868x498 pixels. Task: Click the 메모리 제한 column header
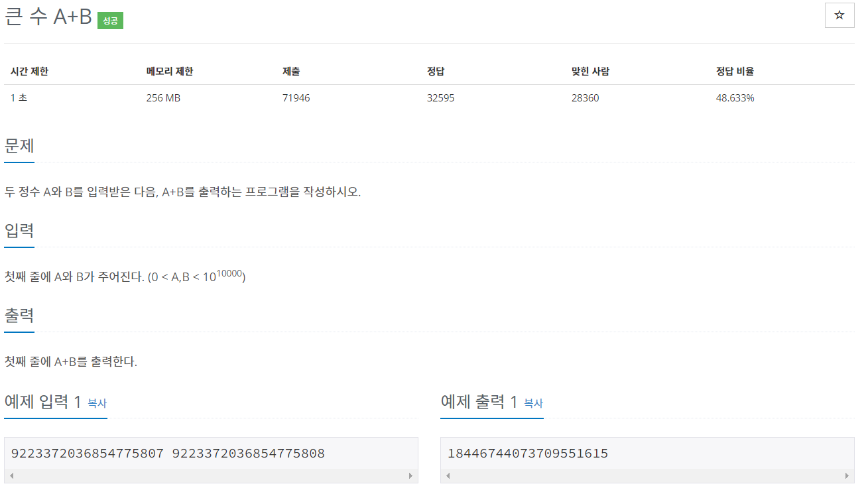tap(170, 72)
